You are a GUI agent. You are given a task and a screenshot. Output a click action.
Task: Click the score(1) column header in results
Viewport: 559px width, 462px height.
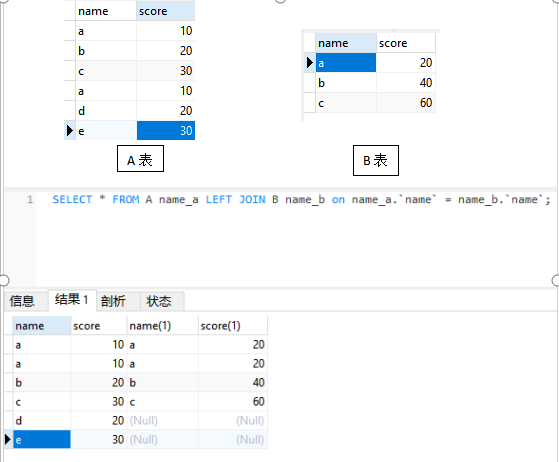[x=232, y=326]
